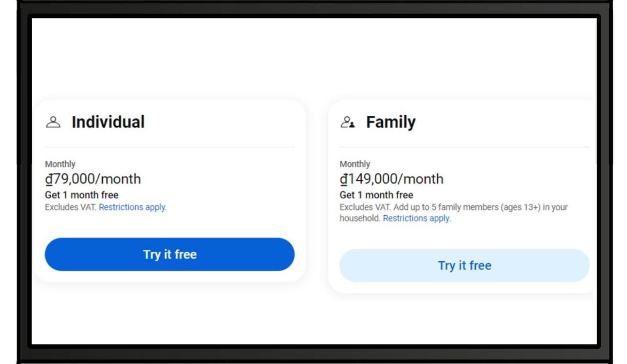Select the Individual plan heading

coord(108,122)
